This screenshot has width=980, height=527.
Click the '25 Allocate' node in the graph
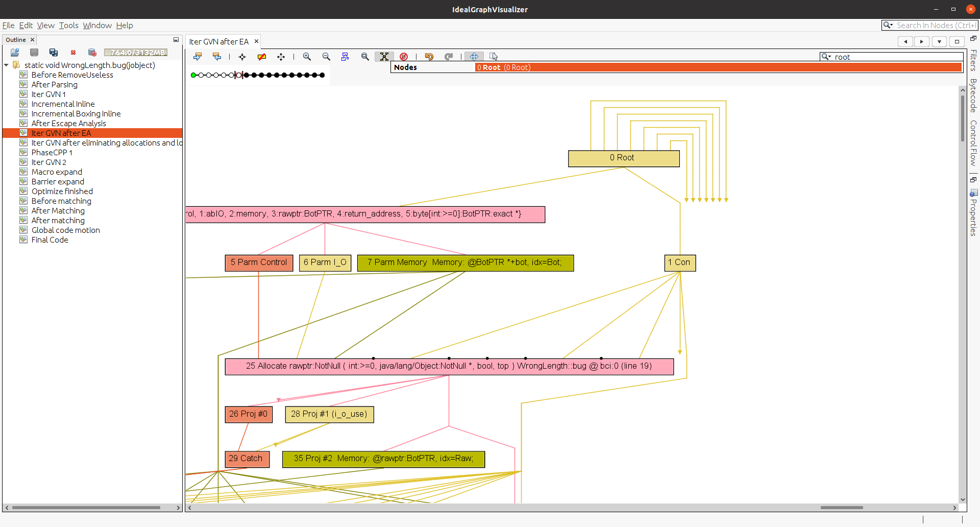pos(449,366)
